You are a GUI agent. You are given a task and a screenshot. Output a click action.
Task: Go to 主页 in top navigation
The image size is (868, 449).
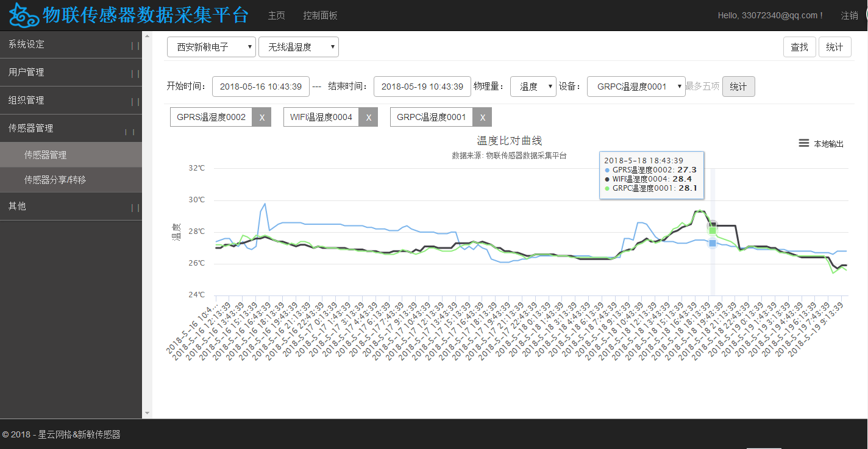point(276,15)
